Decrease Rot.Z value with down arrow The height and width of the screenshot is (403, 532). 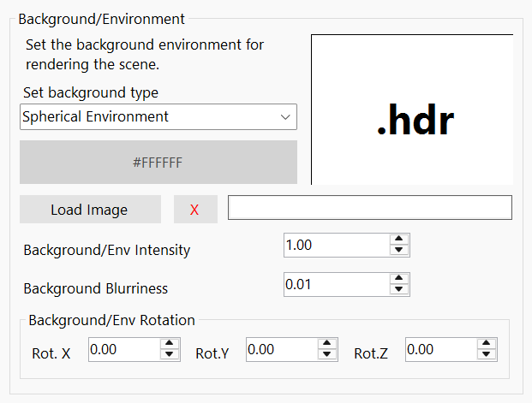[487, 354]
